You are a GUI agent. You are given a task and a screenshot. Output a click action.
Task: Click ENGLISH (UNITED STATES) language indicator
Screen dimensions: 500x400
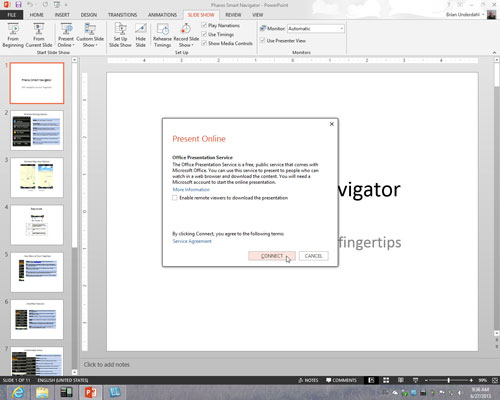click(63, 380)
